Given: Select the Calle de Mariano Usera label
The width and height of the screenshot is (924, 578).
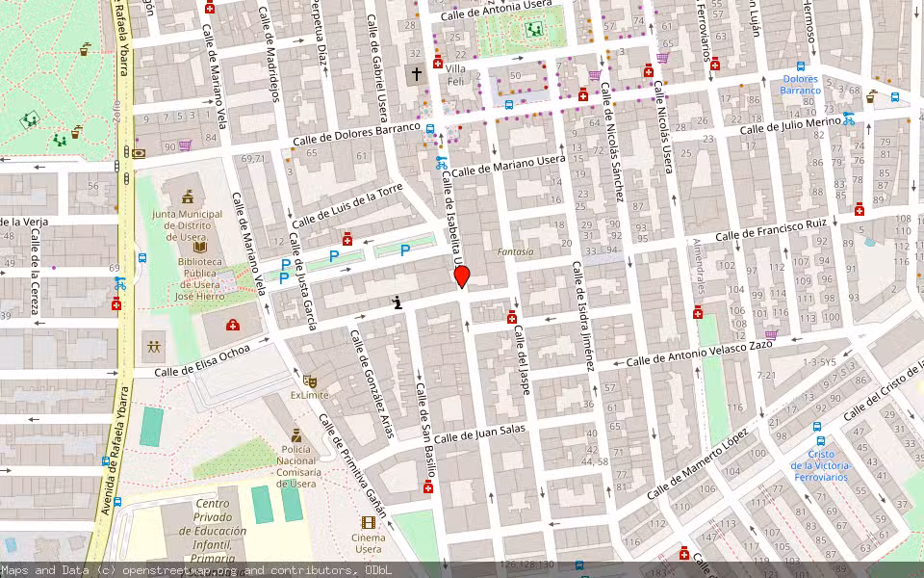Looking at the screenshot, I should pos(508,165).
